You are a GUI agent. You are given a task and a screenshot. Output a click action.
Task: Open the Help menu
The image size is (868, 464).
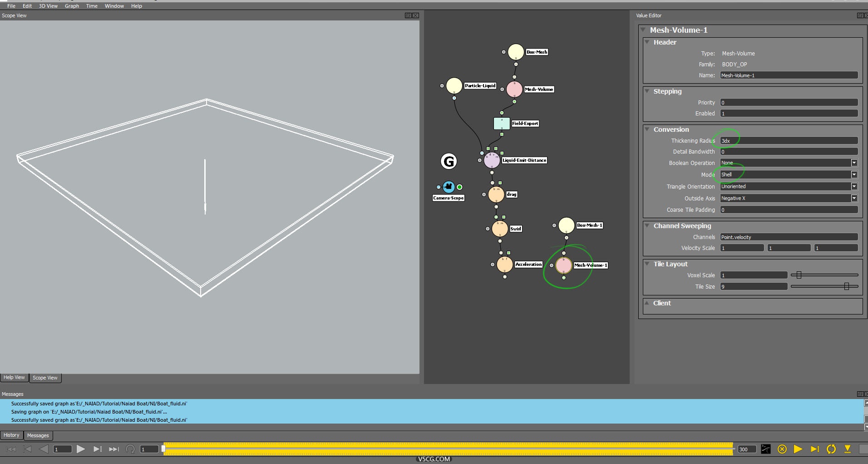pyautogui.click(x=137, y=6)
